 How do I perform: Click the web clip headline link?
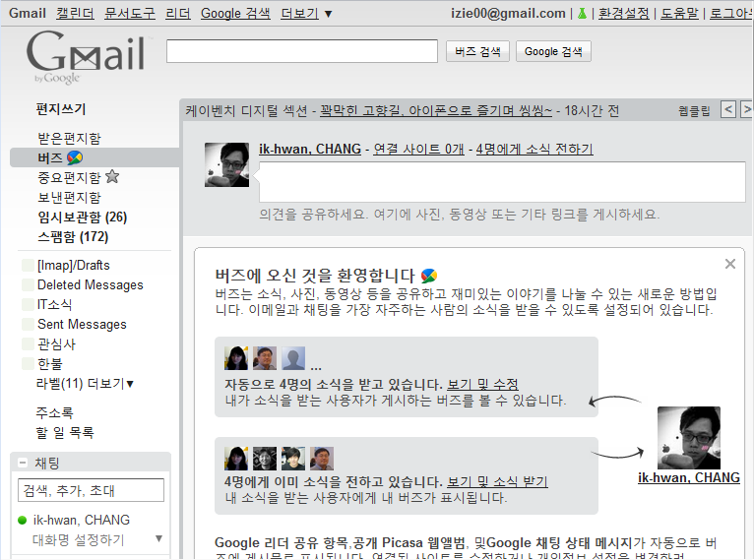pos(436,111)
